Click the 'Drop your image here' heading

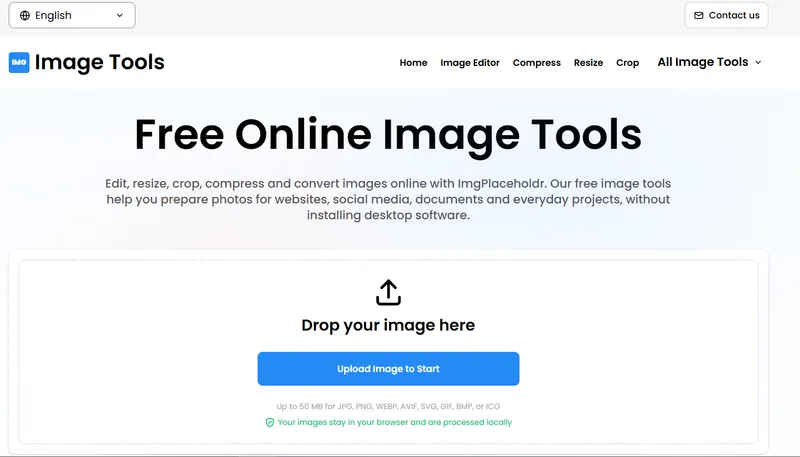click(x=388, y=325)
